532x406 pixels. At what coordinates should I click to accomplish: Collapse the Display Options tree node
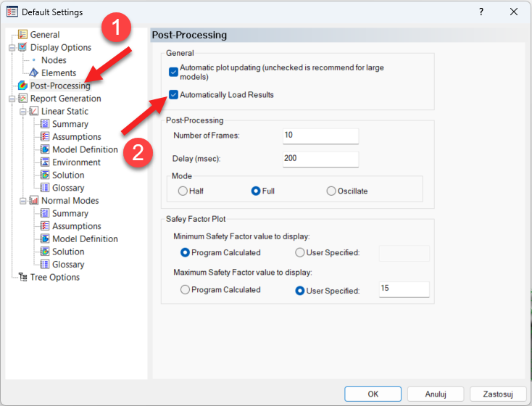click(x=12, y=48)
